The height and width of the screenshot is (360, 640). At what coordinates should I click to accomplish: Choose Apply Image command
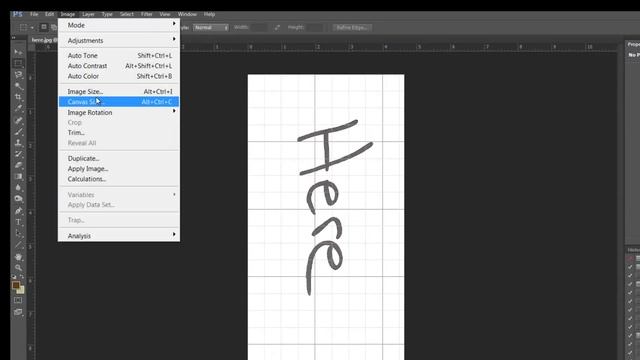[119, 169]
